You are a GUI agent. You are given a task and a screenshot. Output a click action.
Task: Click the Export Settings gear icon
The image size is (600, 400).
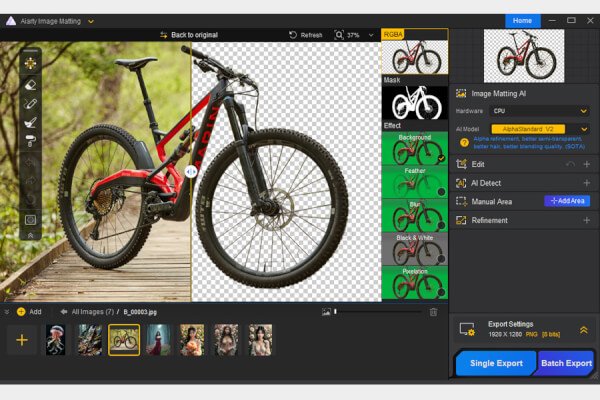point(467,329)
